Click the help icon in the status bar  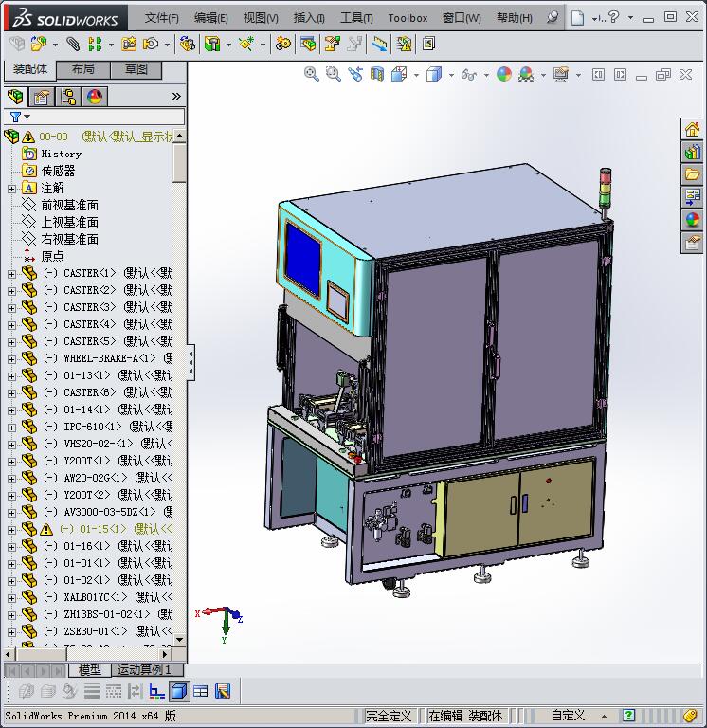tap(628, 715)
